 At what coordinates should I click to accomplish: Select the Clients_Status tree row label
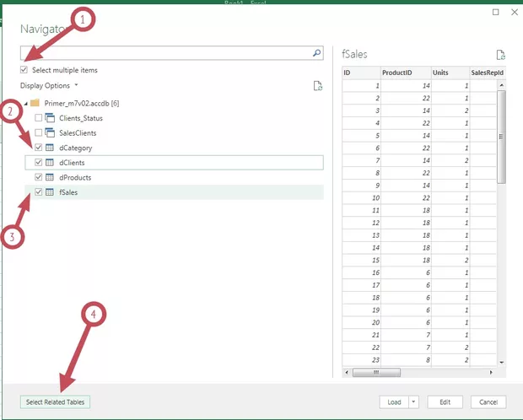81,118
